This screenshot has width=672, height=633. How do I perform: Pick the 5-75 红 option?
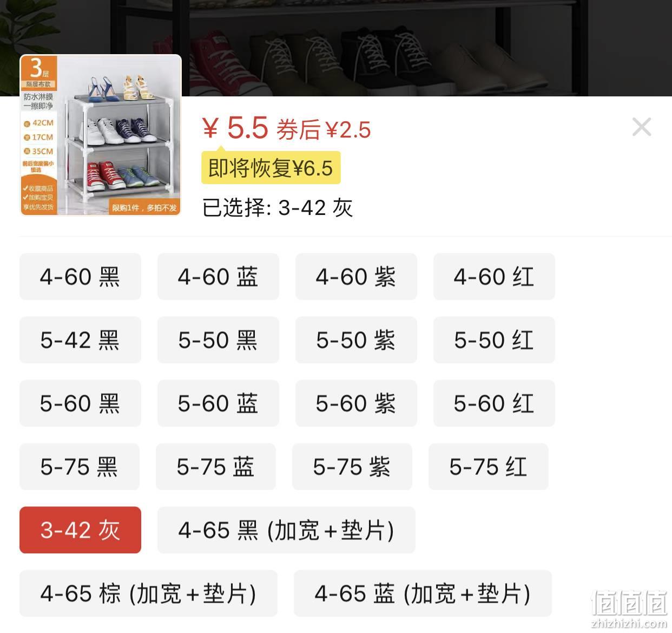coord(489,466)
